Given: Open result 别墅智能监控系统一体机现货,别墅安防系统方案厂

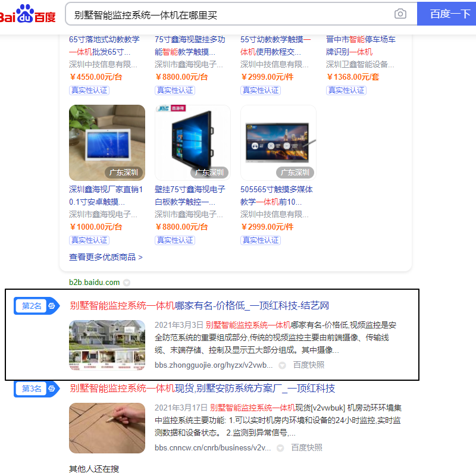Looking at the screenshot, I should click(x=202, y=389).
